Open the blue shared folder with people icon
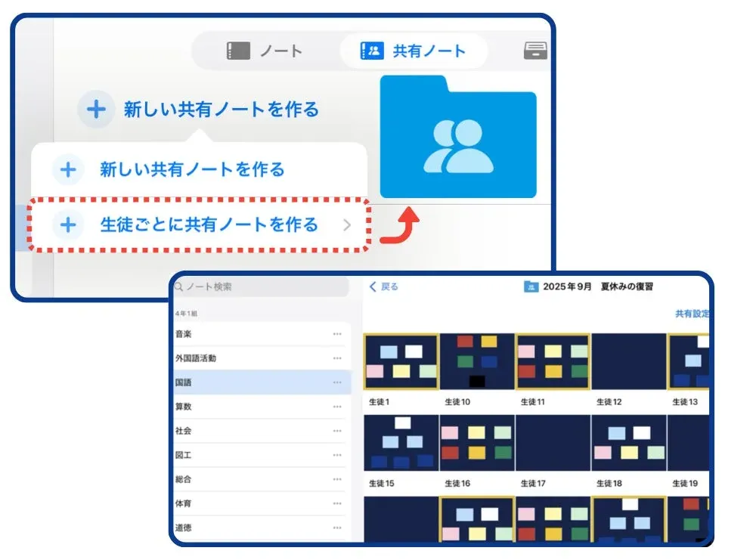Image resolution: width=756 pixels, height=560 pixels. tap(458, 140)
